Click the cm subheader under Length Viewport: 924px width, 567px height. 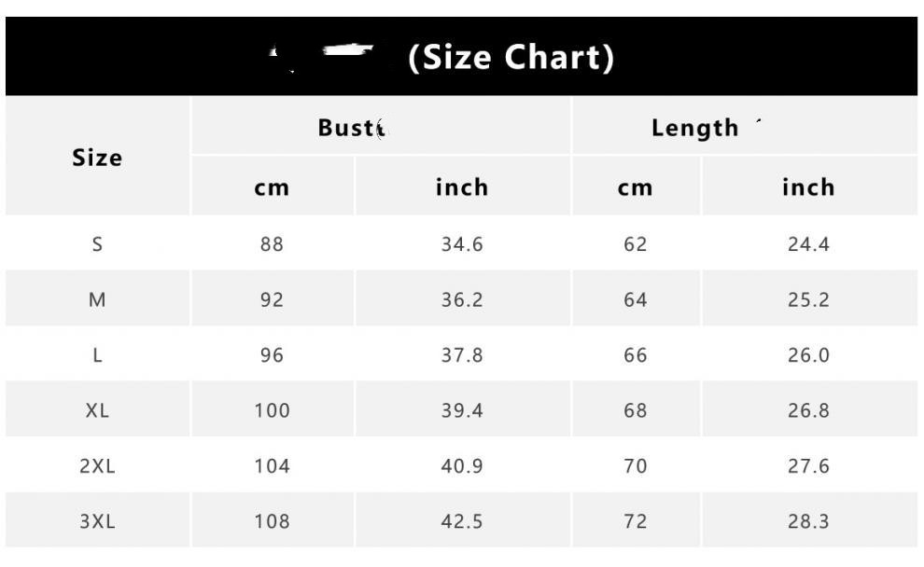pyautogui.click(x=636, y=187)
